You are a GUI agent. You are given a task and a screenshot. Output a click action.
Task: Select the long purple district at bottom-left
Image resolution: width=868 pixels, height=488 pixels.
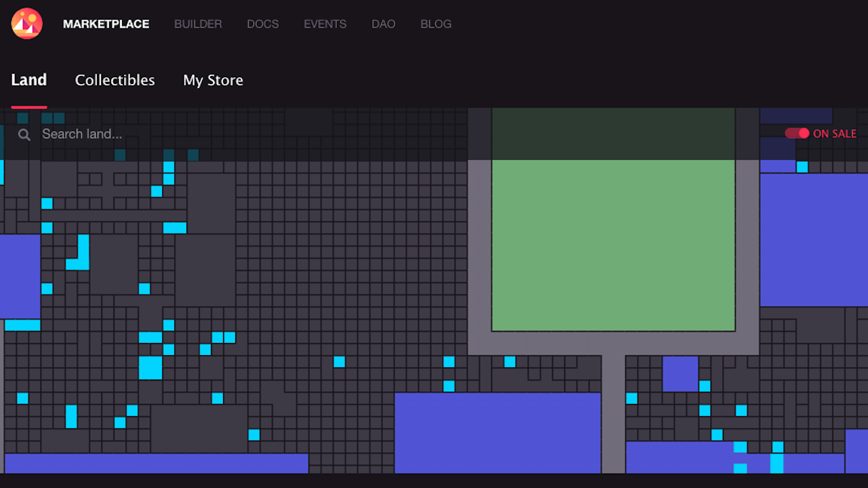click(156, 463)
